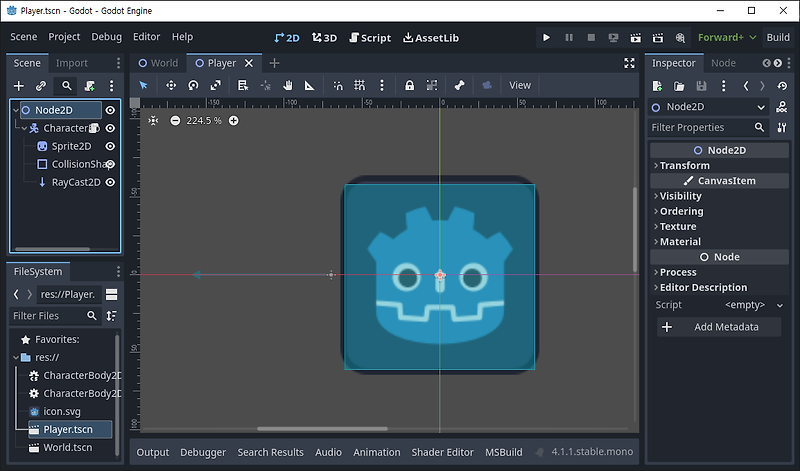800x471 pixels.
Task: Click the Add Metadata button
Action: coord(719,327)
